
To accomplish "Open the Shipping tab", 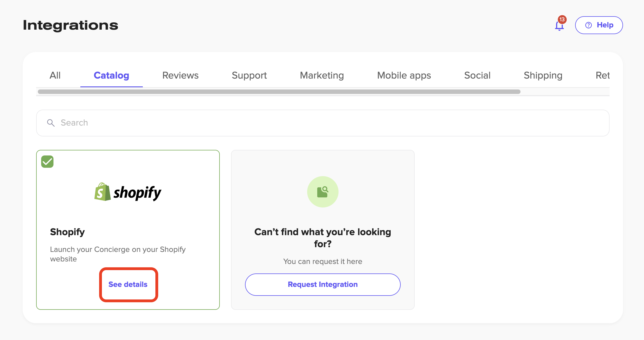I will coord(543,75).
